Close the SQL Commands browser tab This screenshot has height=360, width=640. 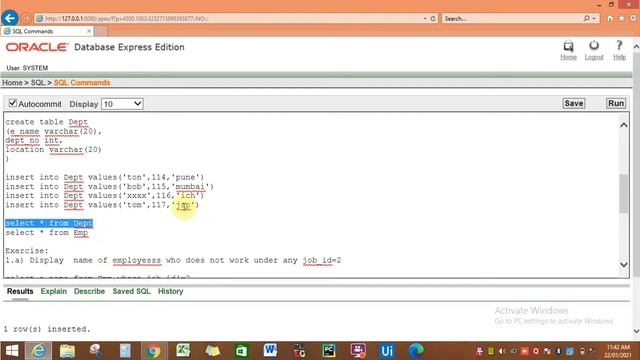[89, 31]
